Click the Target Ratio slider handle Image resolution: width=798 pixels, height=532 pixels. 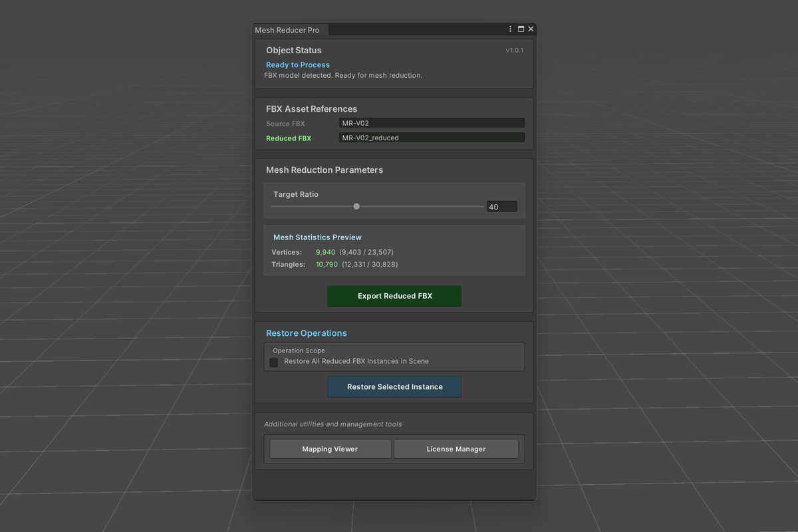pos(356,207)
